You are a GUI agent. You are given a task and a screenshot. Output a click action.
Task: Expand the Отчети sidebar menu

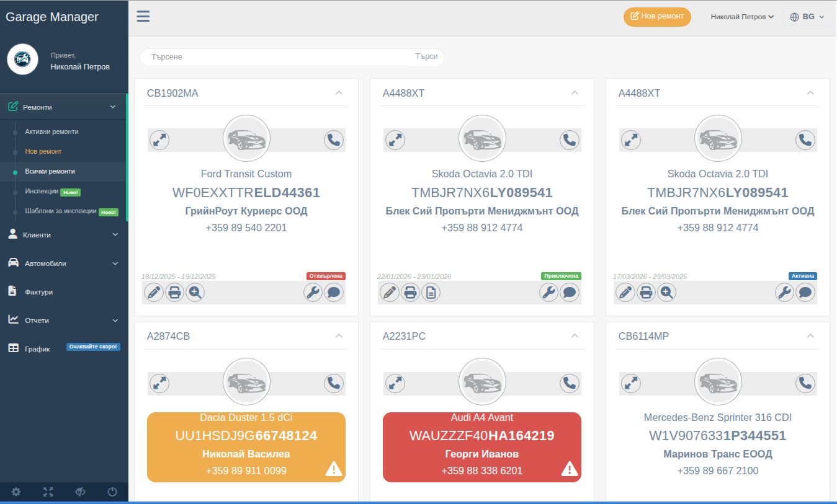point(64,321)
